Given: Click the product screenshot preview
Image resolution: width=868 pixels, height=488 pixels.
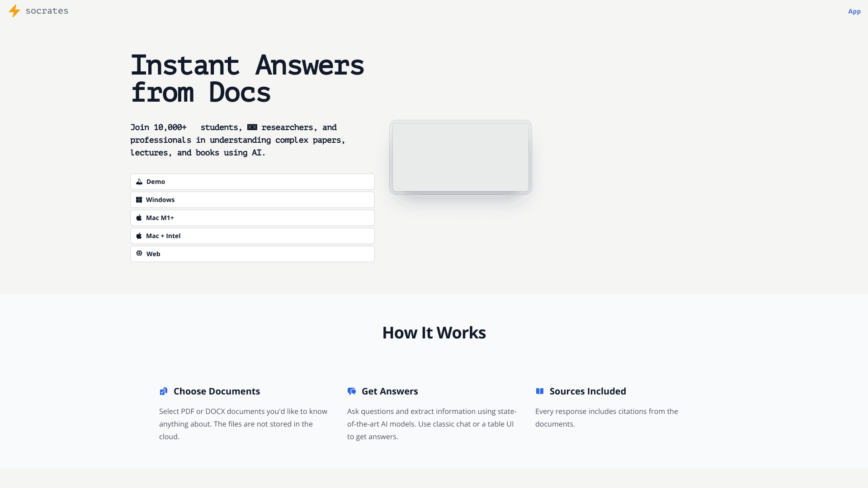Looking at the screenshot, I should coord(460,157).
